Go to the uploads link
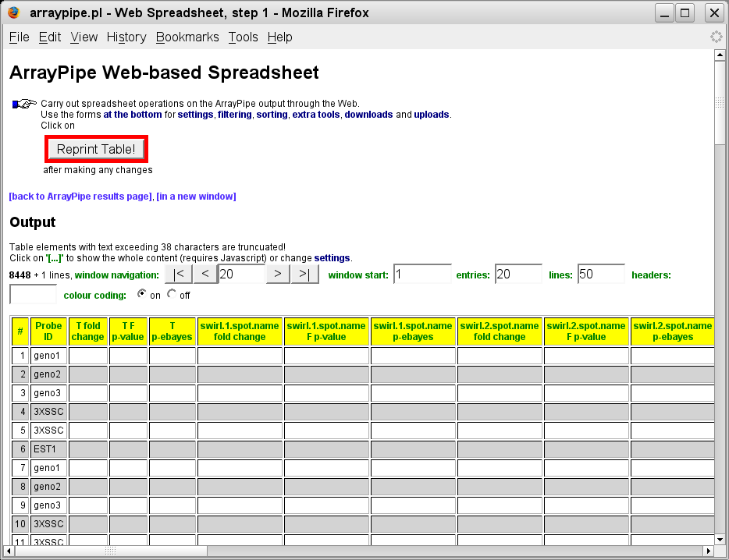Image resolution: width=729 pixels, height=560 pixels. coord(432,115)
